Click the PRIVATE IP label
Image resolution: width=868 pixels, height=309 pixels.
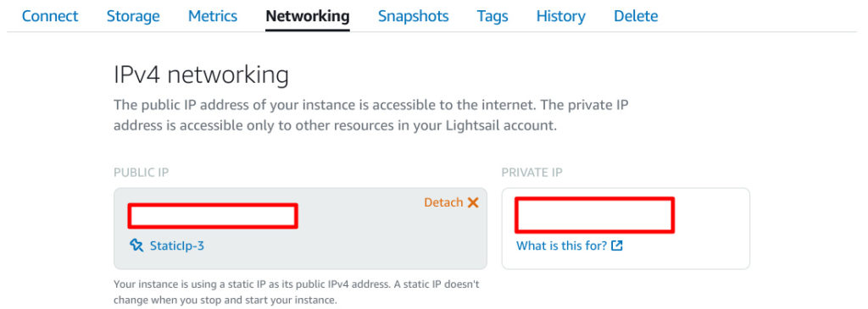[x=532, y=173]
